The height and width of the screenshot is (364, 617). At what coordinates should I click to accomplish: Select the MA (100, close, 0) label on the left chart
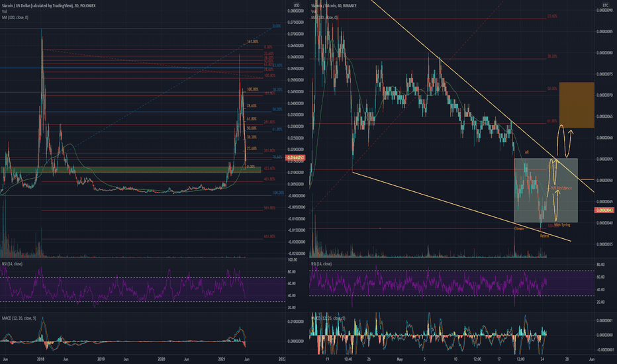coord(15,17)
